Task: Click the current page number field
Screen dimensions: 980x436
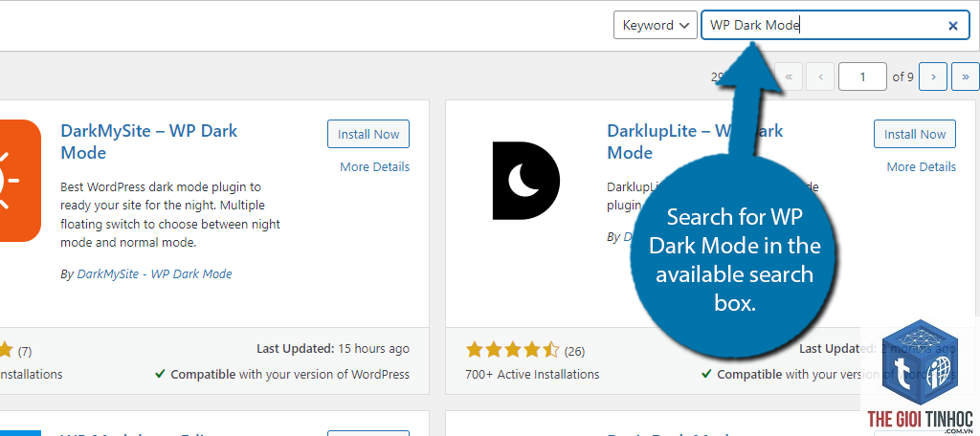Action: click(862, 76)
